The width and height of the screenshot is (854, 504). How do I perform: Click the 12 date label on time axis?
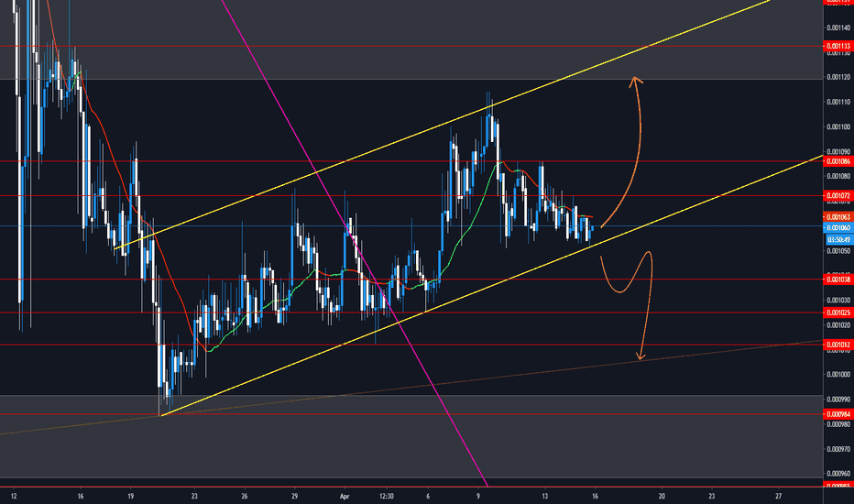click(14, 497)
